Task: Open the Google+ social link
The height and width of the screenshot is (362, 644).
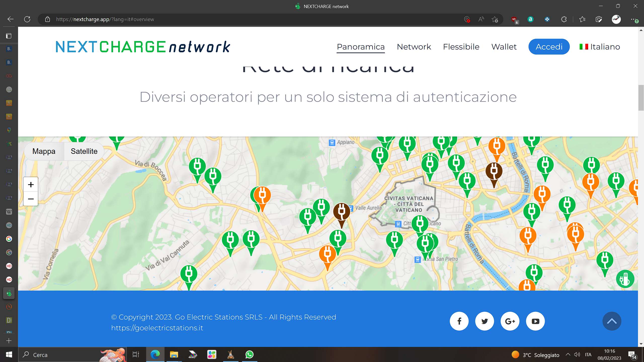Action: point(510,321)
